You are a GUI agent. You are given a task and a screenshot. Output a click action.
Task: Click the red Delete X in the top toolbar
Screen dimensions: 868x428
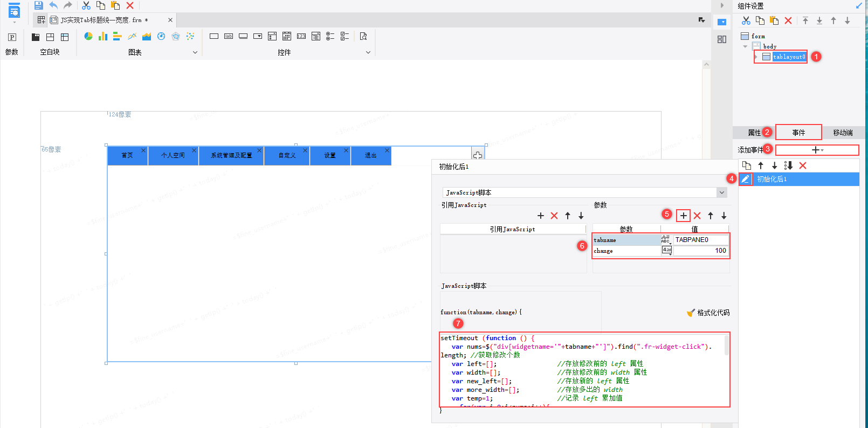(x=130, y=5)
